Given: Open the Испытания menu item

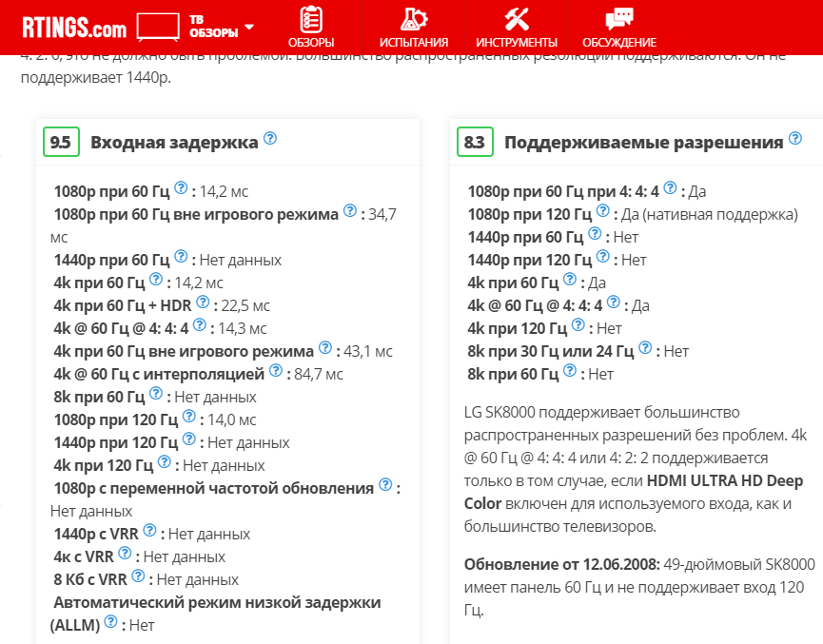Looking at the screenshot, I should (x=414, y=29).
